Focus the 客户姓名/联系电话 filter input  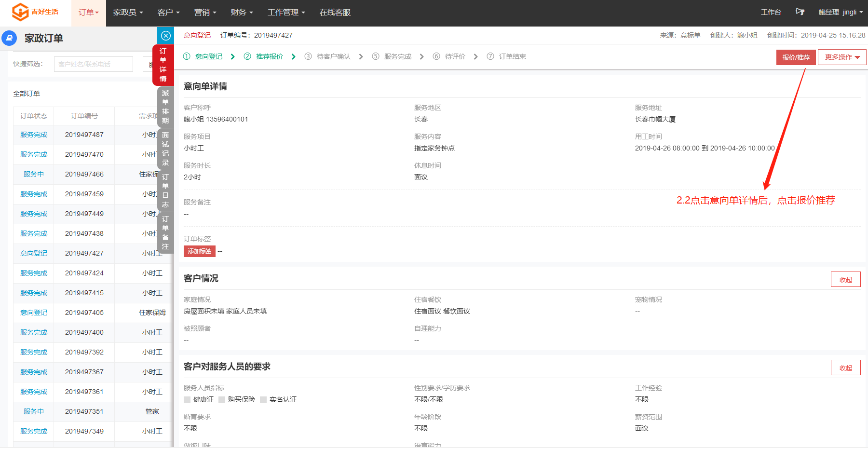pos(94,64)
